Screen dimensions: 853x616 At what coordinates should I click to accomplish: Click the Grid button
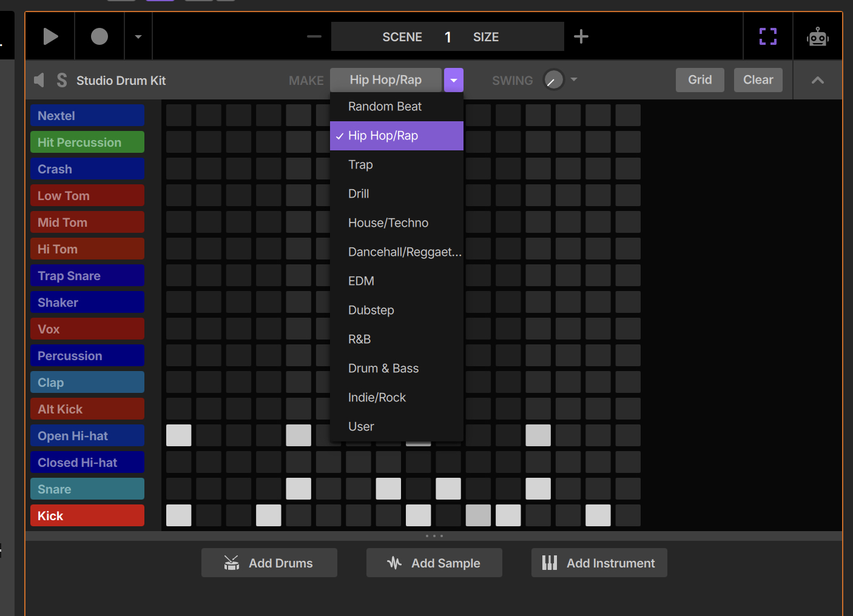click(x=700, y=80)
